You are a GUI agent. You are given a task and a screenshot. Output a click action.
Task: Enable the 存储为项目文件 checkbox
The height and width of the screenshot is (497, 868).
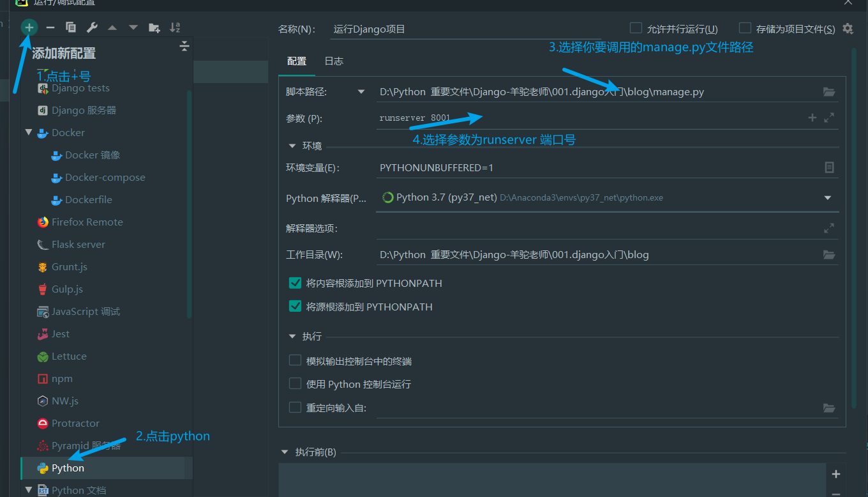click(745, 28)
